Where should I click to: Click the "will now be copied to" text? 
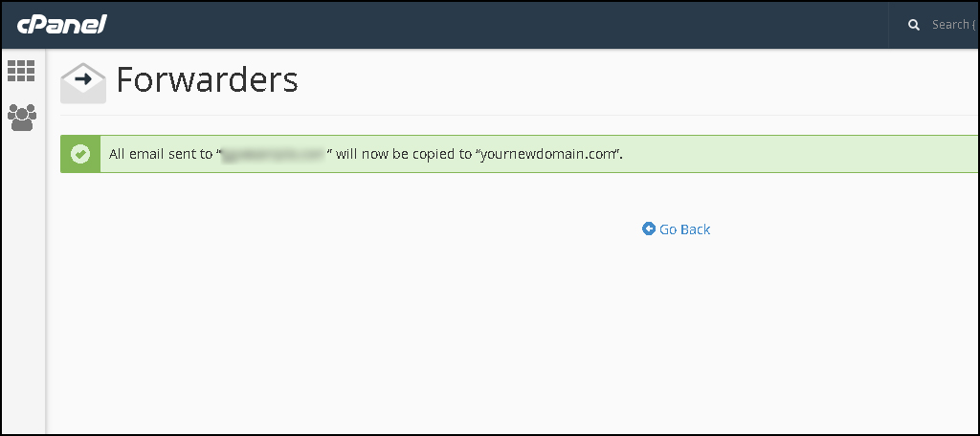tap(402, 154)
